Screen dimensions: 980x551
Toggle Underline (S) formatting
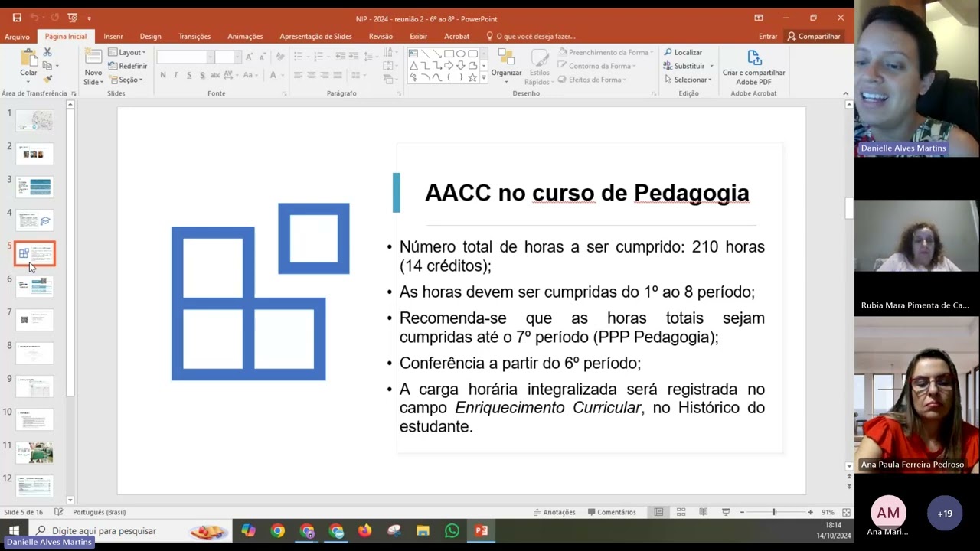click(189, 75)
